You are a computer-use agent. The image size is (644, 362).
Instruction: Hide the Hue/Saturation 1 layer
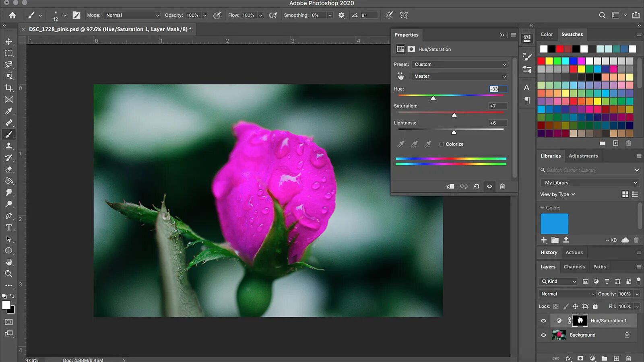tap(543, 321)
